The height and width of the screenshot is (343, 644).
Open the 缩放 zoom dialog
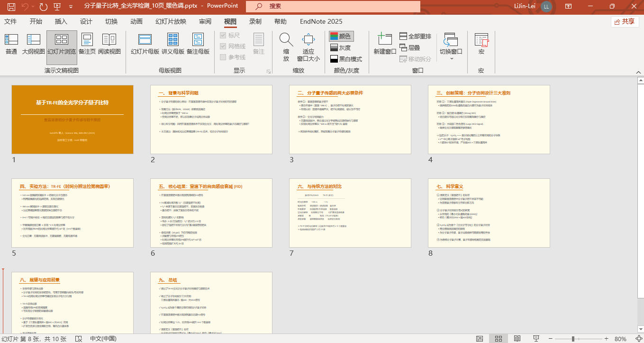[286, 47]
